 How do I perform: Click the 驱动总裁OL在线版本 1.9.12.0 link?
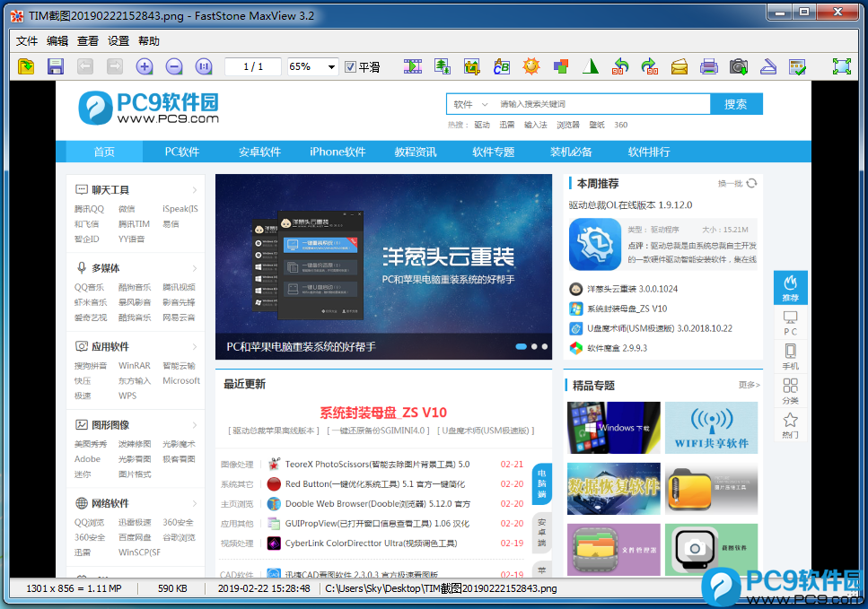tap(630, 204)
